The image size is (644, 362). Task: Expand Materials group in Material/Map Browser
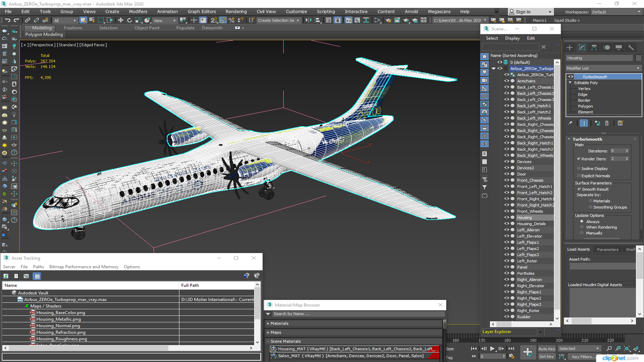(268, 323)
